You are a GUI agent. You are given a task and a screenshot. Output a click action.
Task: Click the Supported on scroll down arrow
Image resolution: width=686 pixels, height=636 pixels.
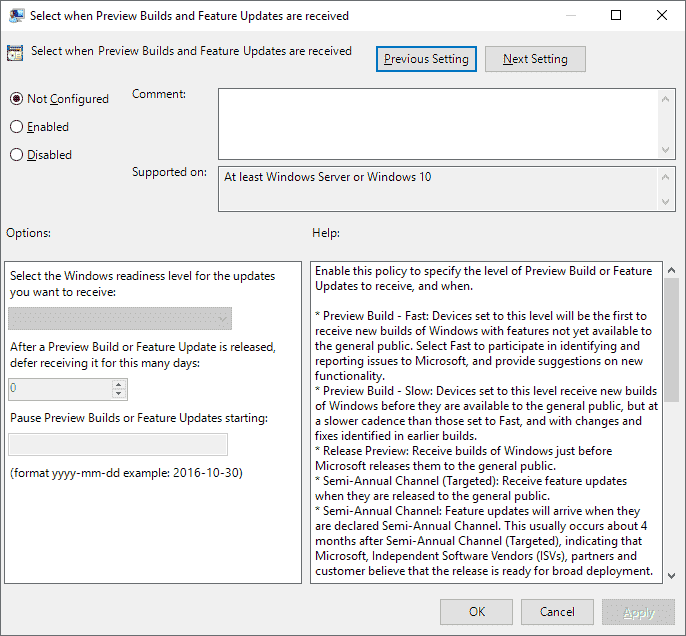coord(665,202)
